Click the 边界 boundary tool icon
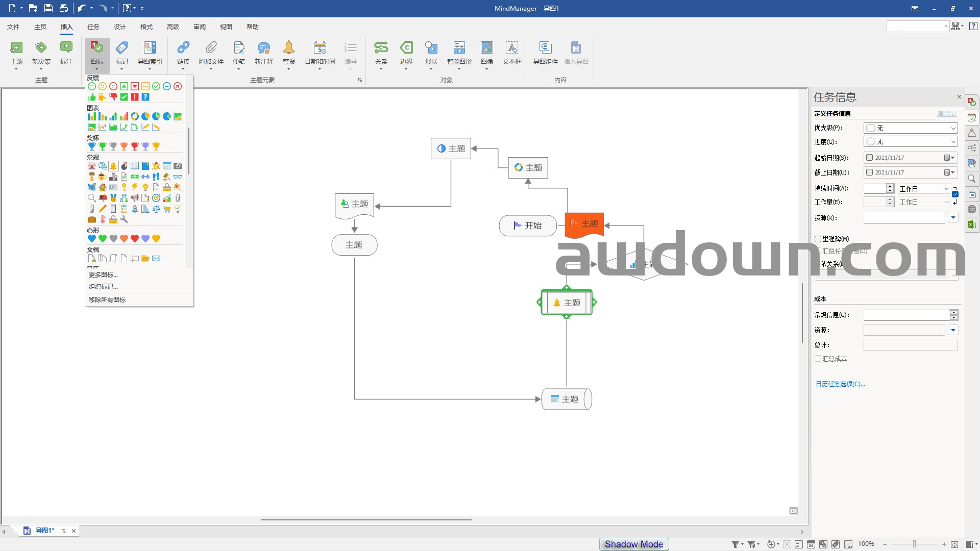 click(406, 48)
